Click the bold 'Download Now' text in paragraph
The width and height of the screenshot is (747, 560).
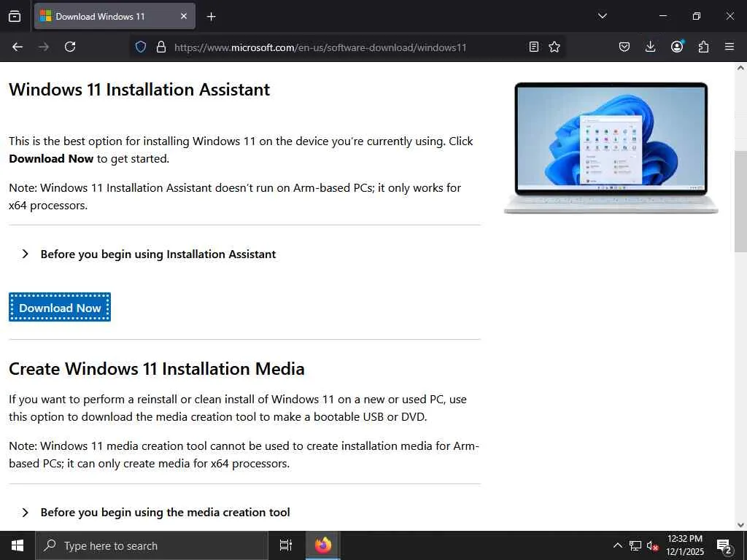(x=51, y=158)
